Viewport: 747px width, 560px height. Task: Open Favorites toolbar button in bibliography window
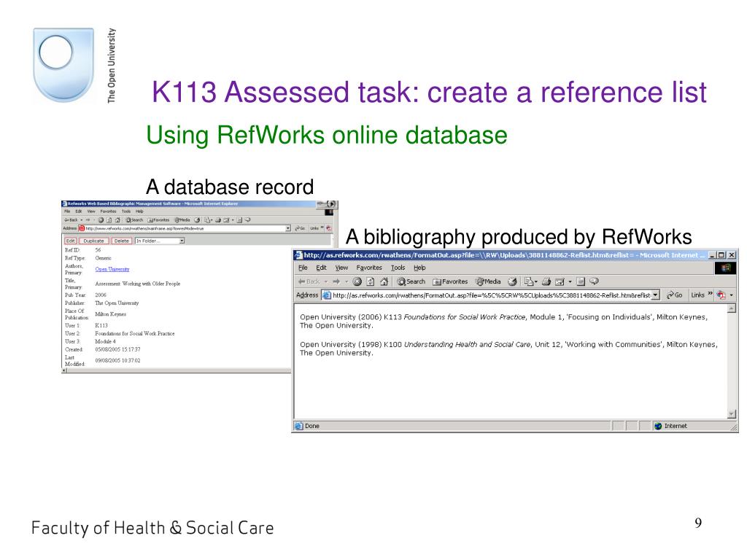(x=450, y=281)
